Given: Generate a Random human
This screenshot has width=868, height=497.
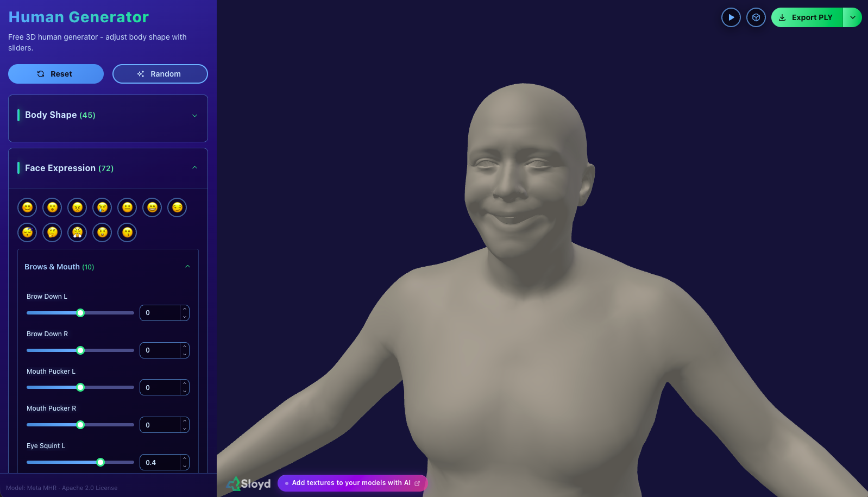Looking at the screenshot, I should point(160,74).
